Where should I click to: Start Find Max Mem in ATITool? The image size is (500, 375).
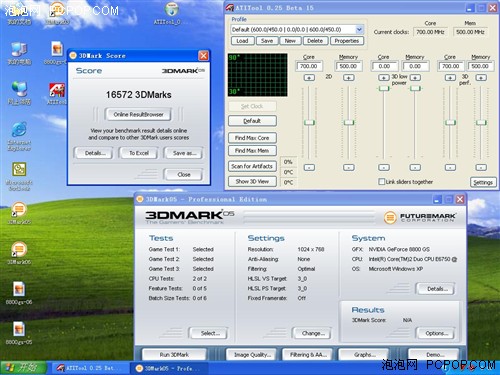pos(252,151)
